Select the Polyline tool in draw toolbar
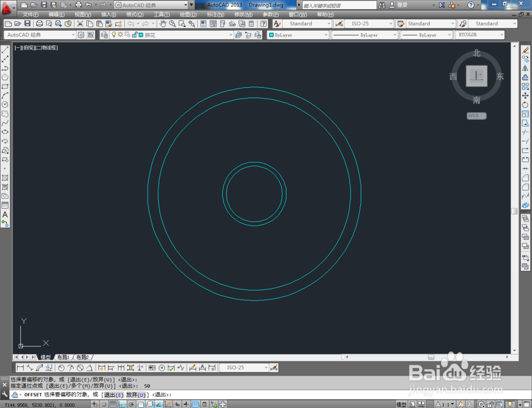532x408 pixels. coord(5,69)
